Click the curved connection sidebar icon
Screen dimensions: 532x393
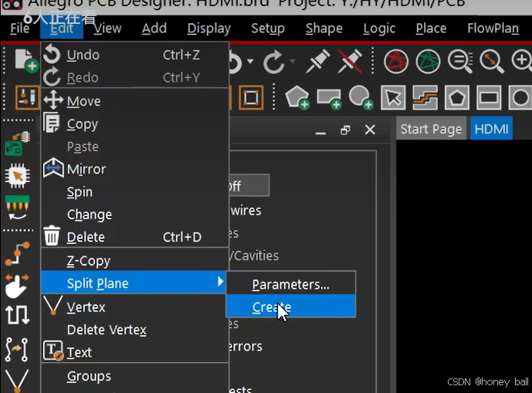[x=17, y=349]
